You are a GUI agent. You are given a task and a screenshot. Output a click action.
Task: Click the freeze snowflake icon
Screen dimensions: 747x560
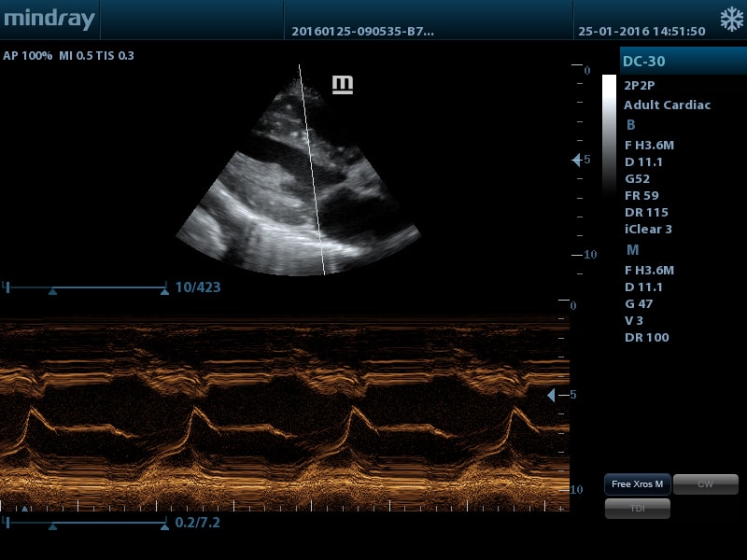(x=731, y=20)
